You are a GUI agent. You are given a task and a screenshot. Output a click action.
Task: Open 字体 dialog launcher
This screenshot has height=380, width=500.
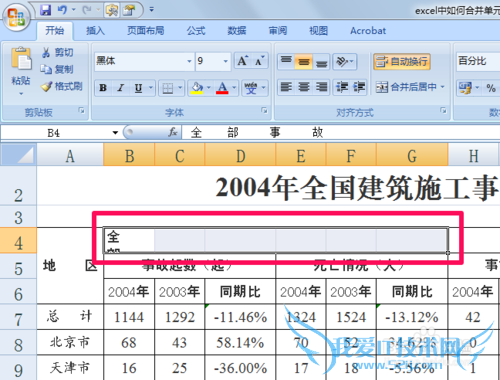point(264,111)
